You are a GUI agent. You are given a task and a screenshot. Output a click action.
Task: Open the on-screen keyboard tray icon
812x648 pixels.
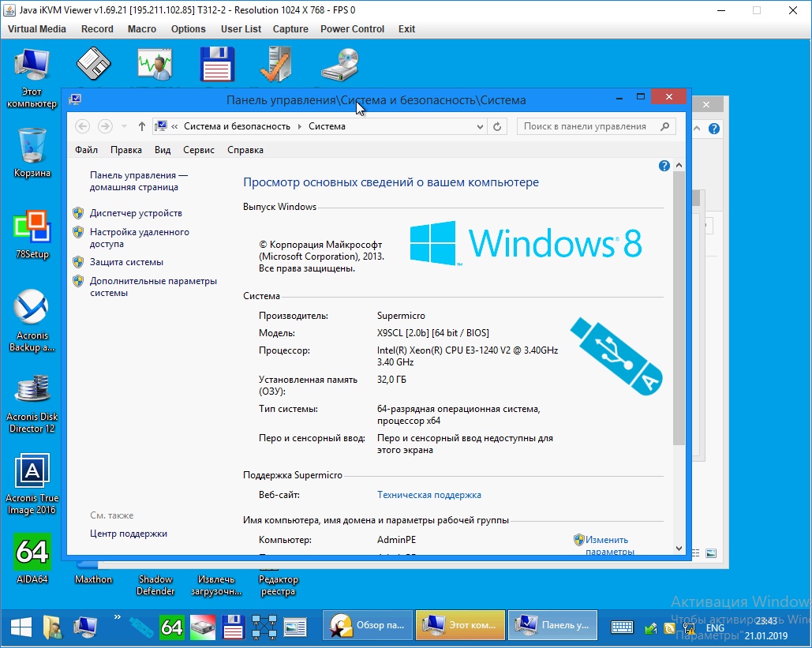pos(622,627)
